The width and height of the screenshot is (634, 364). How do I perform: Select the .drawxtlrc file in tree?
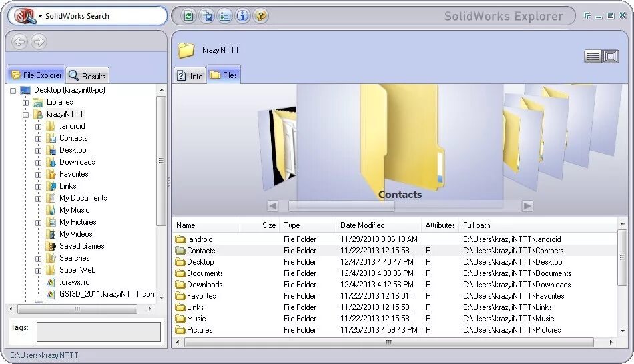click(x=74, y=282)
